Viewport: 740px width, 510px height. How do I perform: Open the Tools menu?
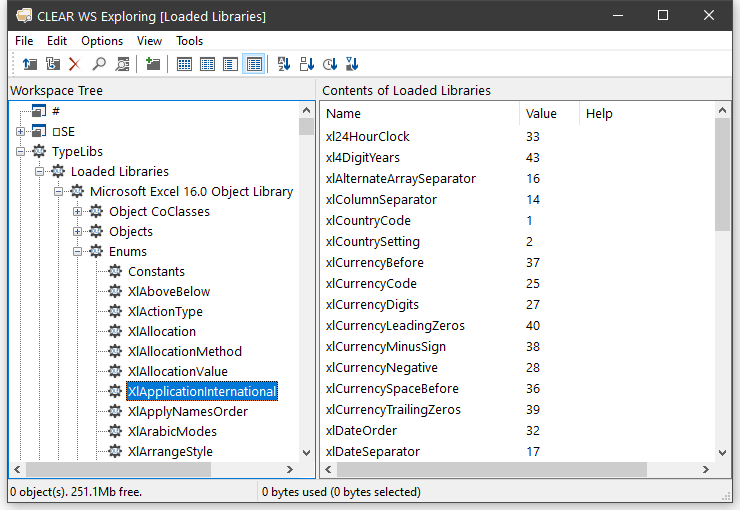(x=189, y=41)
